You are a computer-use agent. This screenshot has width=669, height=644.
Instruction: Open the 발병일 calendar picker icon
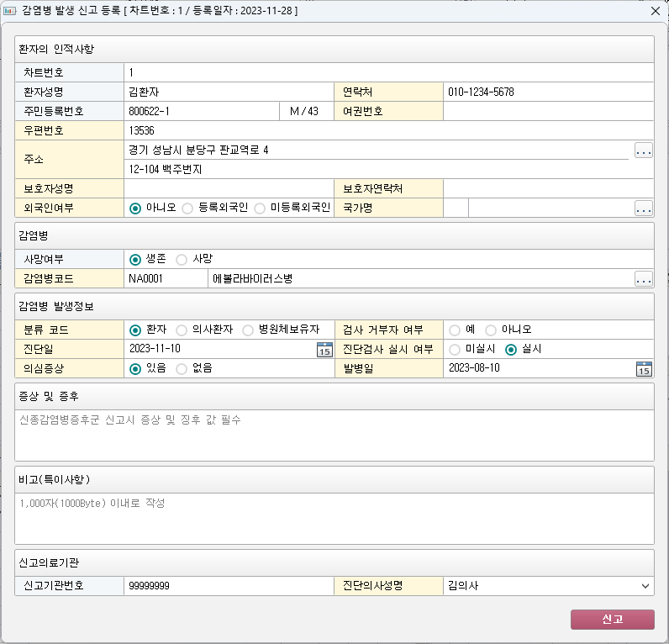(x=644, y=368)
